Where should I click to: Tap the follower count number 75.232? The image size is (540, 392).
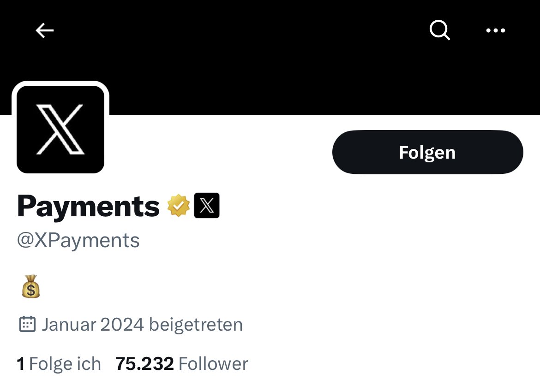pos(144,364)
